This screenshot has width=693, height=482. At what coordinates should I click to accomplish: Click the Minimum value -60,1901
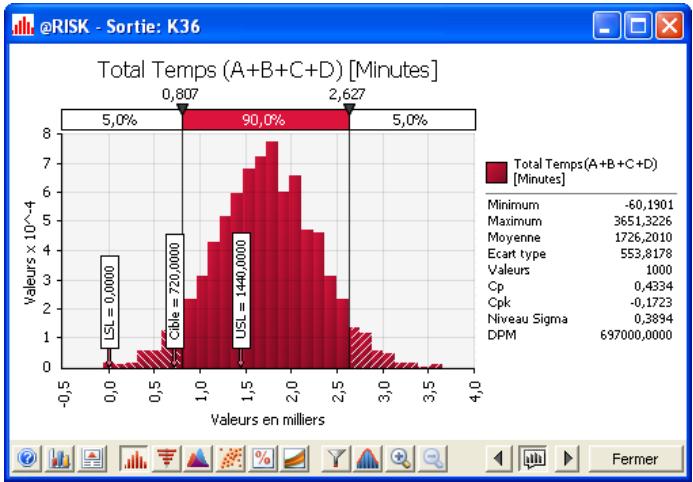point(649,205)
